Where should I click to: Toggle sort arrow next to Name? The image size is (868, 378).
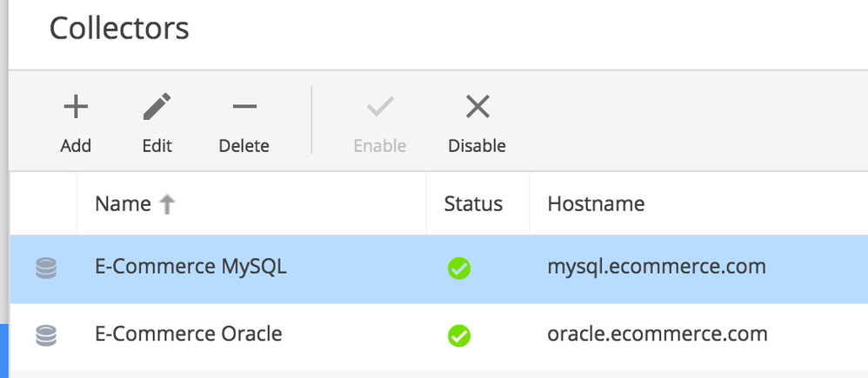pyautogui.click(x=167, y=205)
